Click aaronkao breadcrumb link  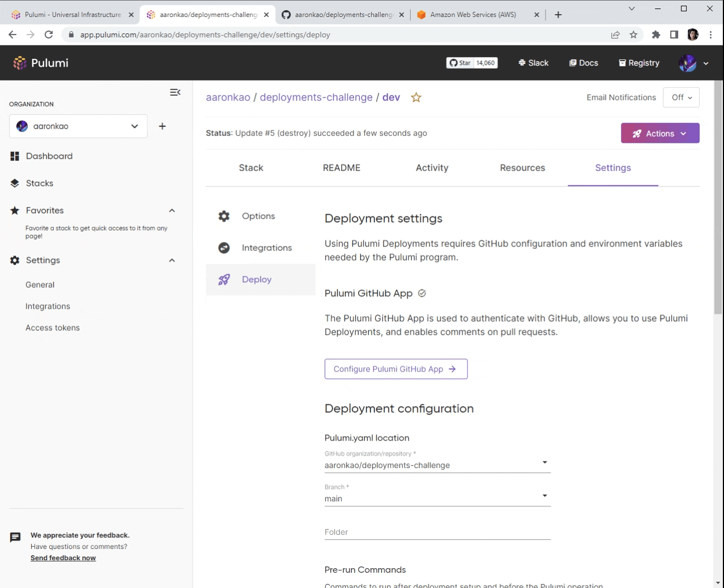tap(228, 97)
